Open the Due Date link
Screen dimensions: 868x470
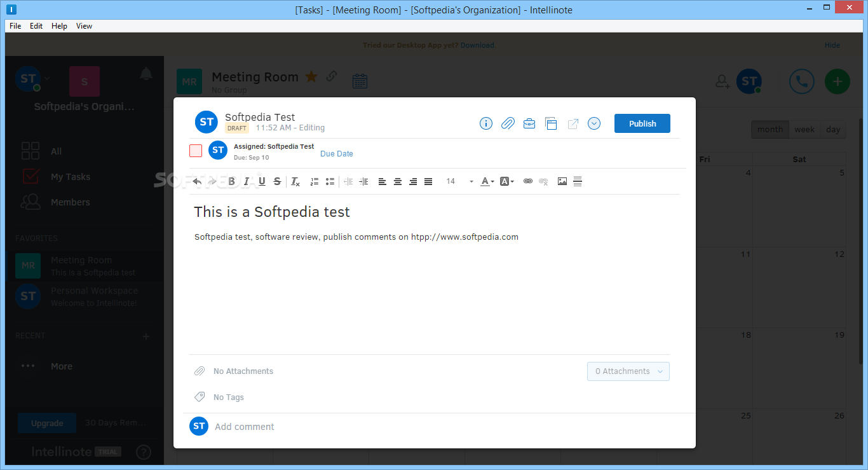pos(336,154)
